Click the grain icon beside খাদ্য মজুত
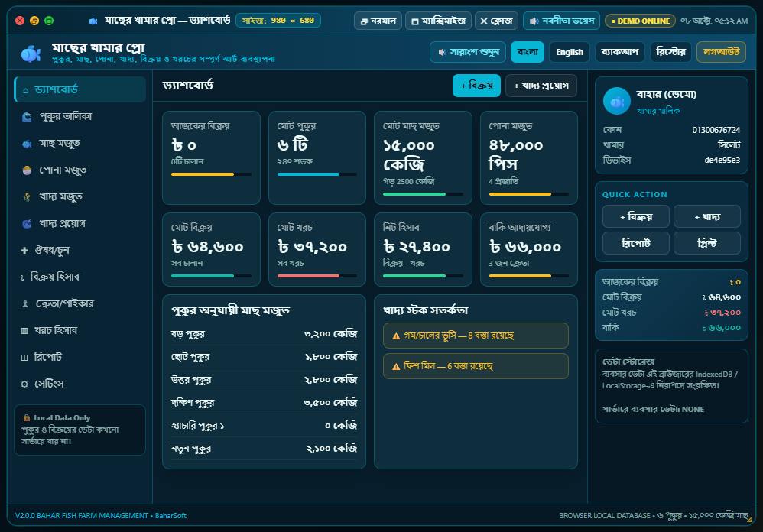The height and width of the screenshot is (532, 763). (27, 197)
